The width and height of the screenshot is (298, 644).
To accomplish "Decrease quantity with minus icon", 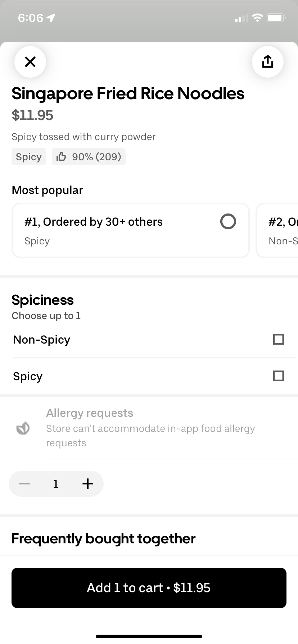I will point(24,484).
